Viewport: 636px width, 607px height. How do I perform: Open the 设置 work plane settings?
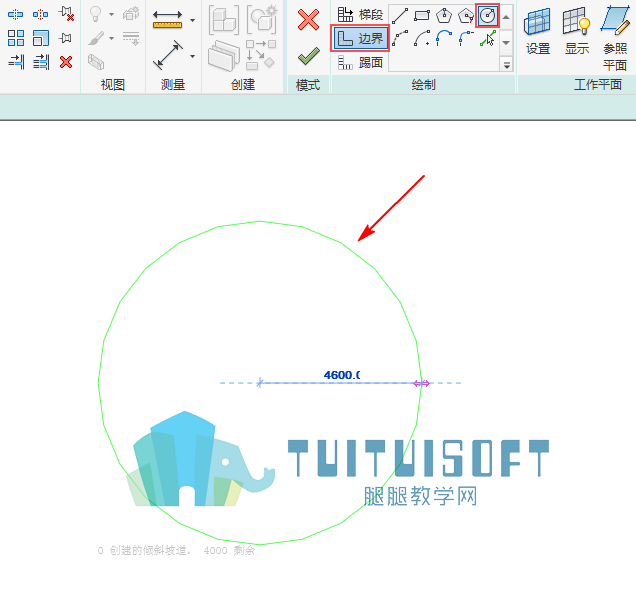coord(538,31)
